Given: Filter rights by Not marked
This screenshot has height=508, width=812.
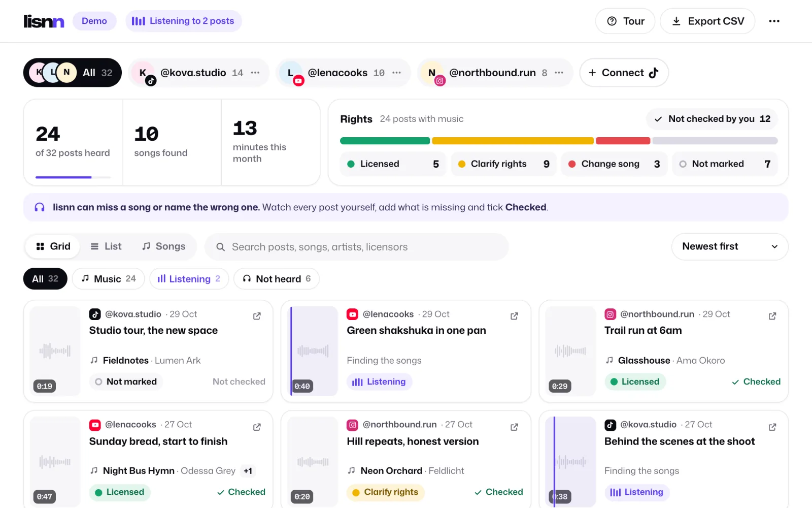Looking at the screenshot, I should [x=725, y=164].
